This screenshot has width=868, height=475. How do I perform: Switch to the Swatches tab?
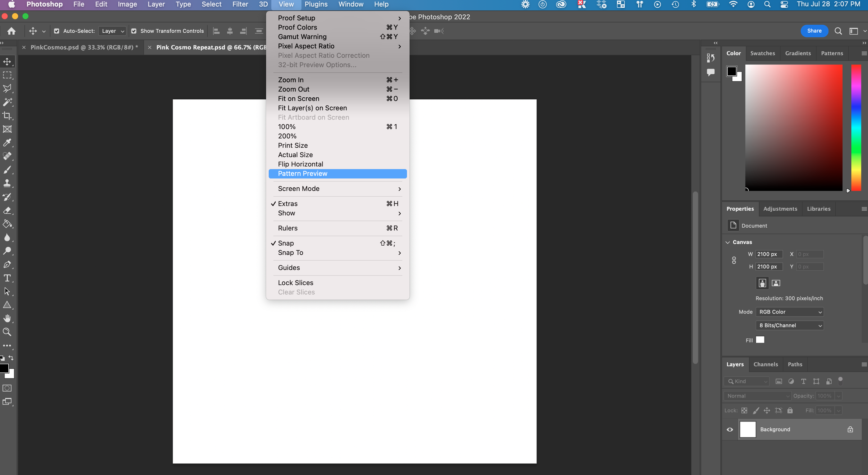pyautogui.click(x=762, y=53)
